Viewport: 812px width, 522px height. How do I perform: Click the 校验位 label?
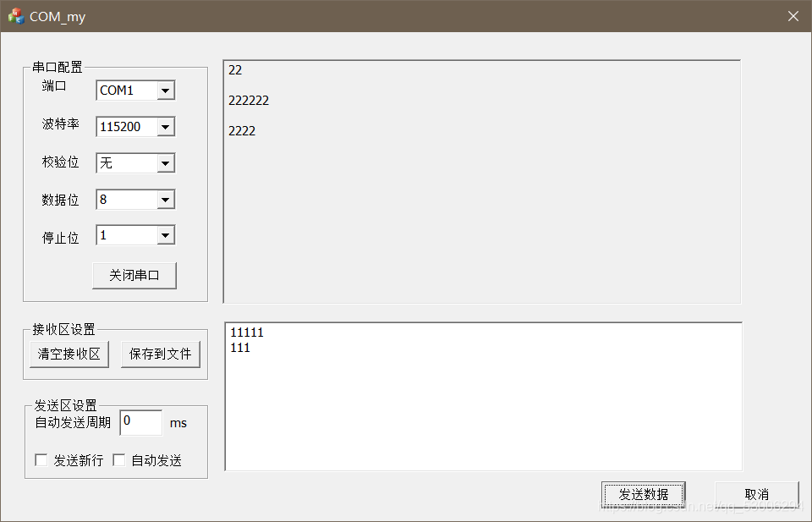[61, 162]
